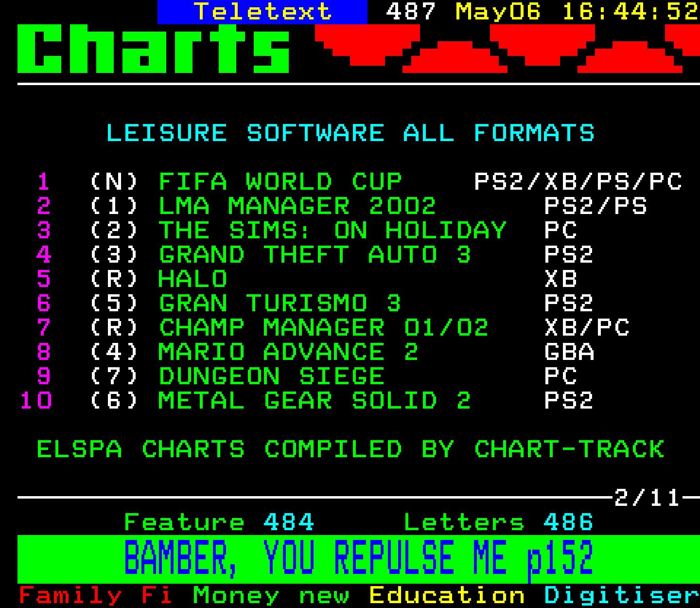Select chart entry GRAN TURISMO 3
Viewport: 700px width, 608px height.
(280, 304)
